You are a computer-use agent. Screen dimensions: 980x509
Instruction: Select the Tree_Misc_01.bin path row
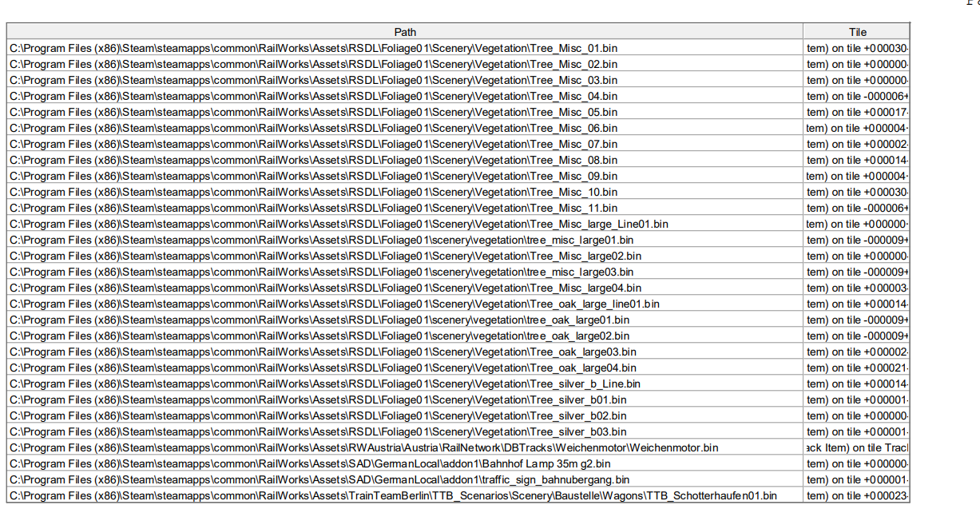coord(405,48)
